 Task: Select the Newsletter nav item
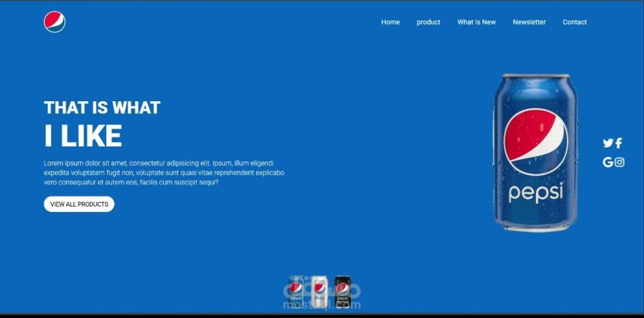click(x=529, y=22)
